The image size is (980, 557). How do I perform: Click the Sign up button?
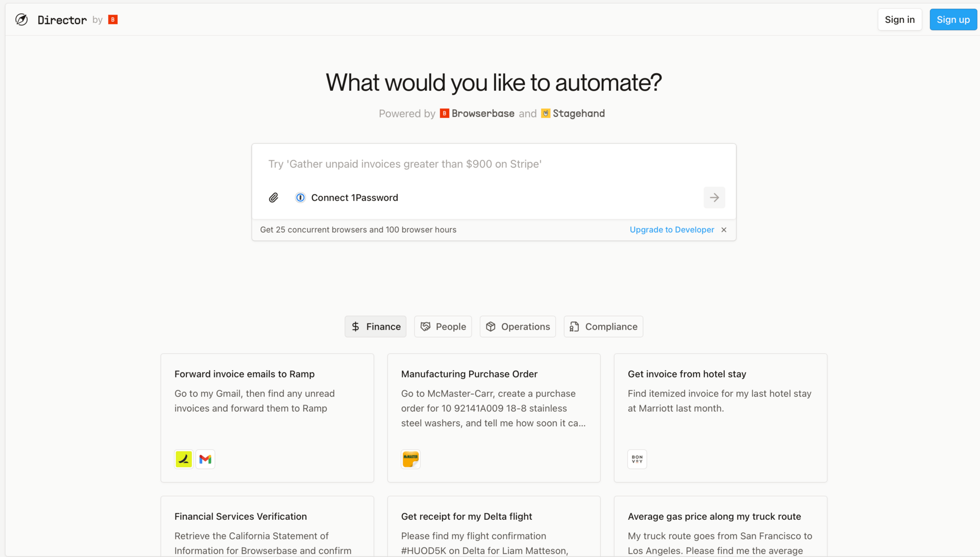tap(953, 19)
